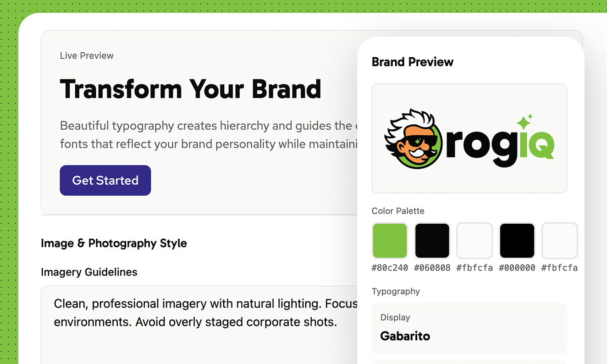
Task: Click the Brand Preview heading
Action: point(412,61)
